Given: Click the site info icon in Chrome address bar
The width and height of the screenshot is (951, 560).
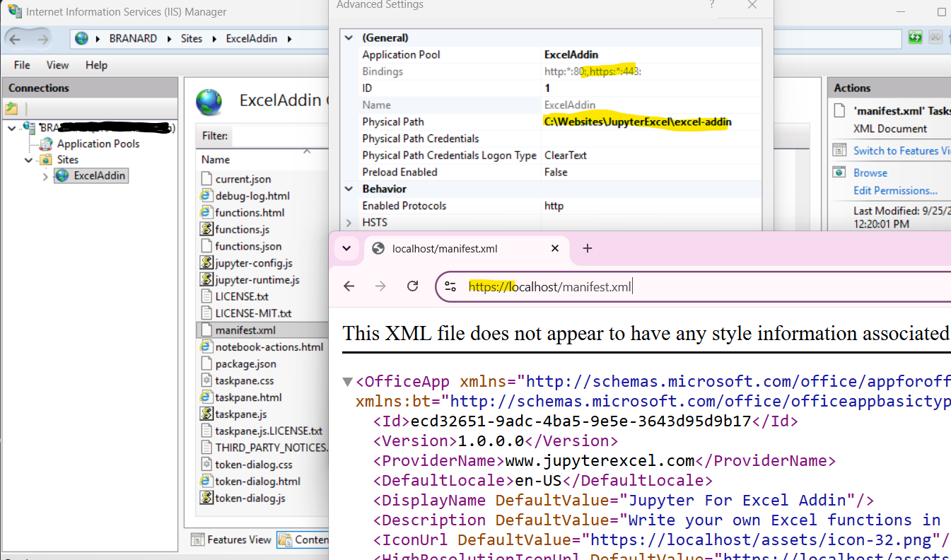Looking at the screenshot, I should tap(450, 286).
